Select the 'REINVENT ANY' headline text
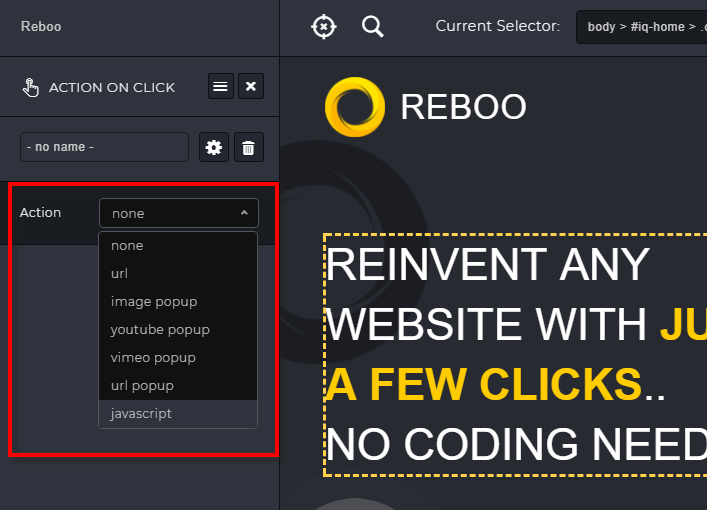This screenshot has width=707, height=510. tap(487, 264)
